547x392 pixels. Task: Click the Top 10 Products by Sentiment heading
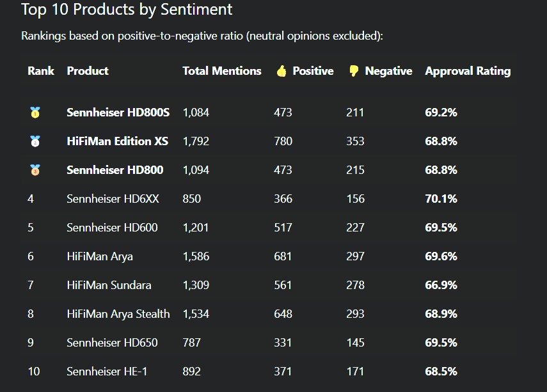click(127, 10)
